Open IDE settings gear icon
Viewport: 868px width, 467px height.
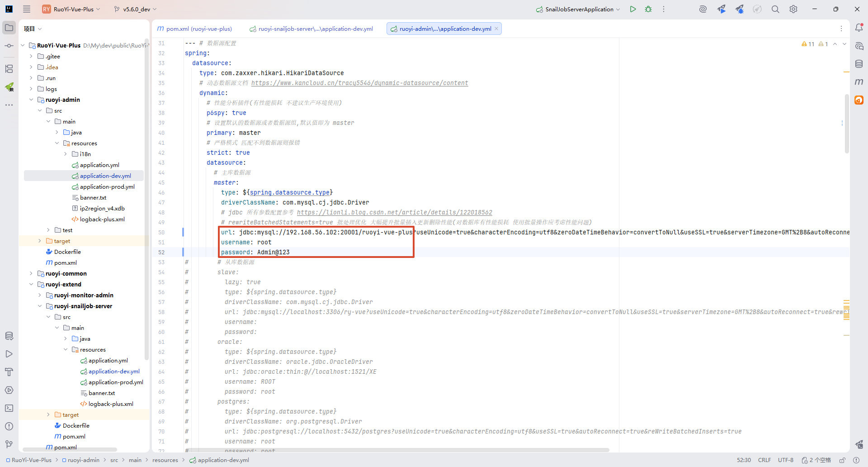point(793,9)
